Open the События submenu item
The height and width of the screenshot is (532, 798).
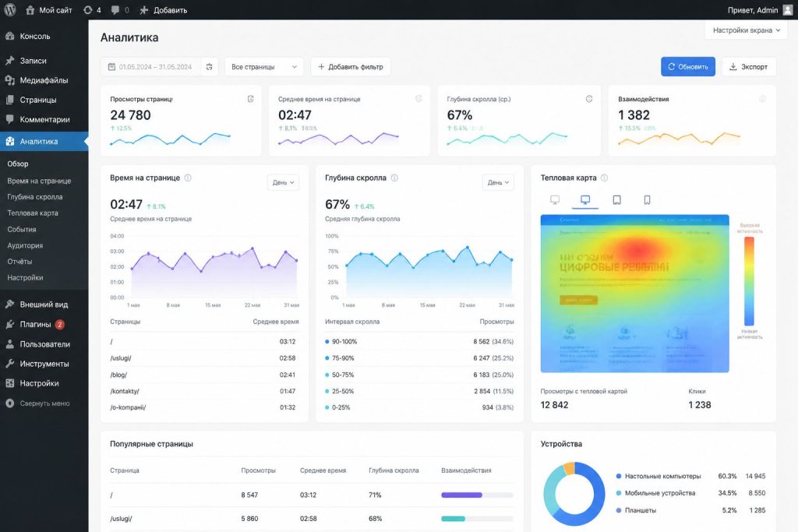22,229
